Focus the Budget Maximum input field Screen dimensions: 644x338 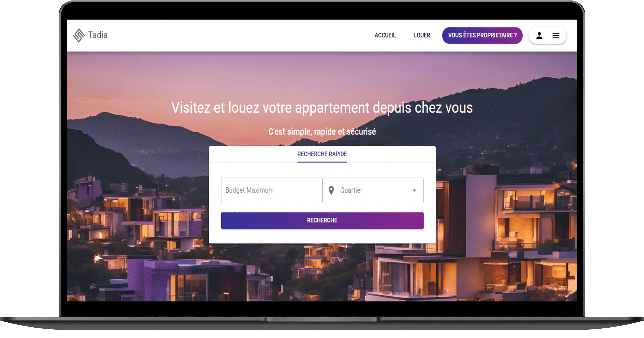(272, 190)
